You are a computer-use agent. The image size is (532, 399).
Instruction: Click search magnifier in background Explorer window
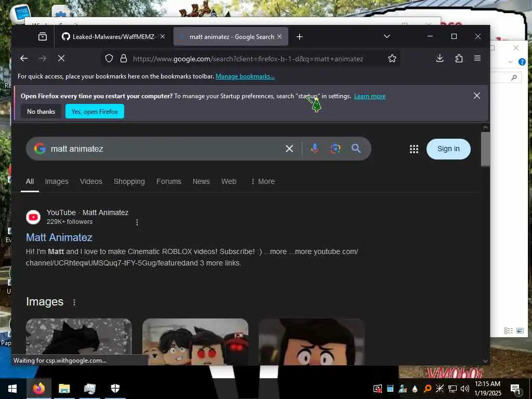point(514,78)
